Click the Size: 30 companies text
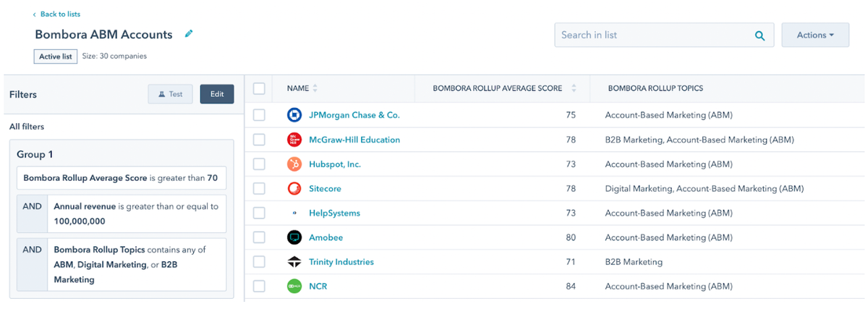The image size is (868, 317). (115, 56)
